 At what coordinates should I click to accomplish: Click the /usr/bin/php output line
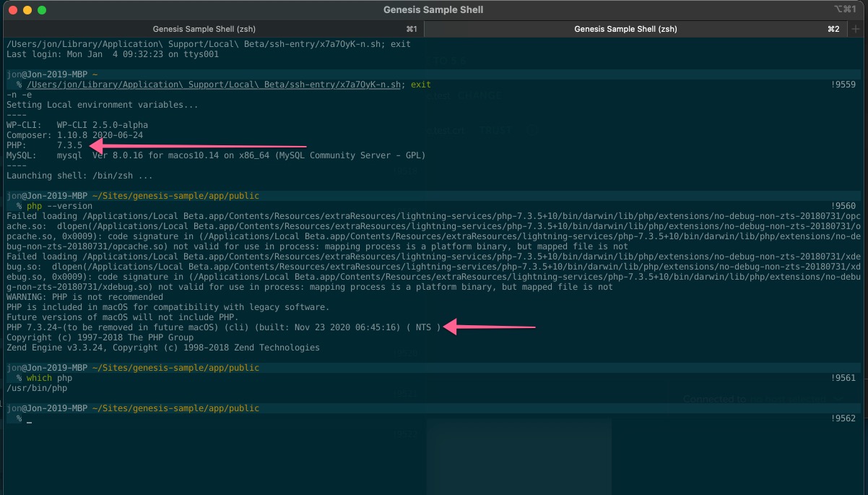coord(37,388)
